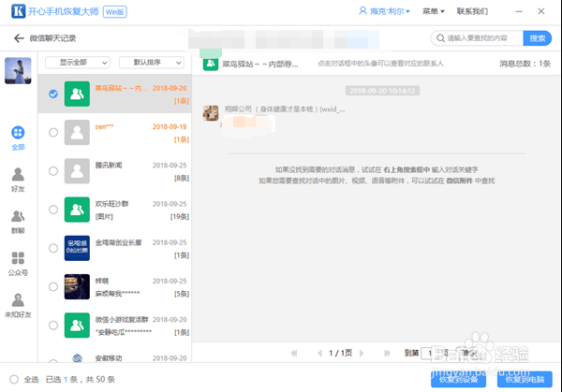Go back using the arrow icon
The width and height of the screenshot is (562, 392).
[x=19, y=38]
